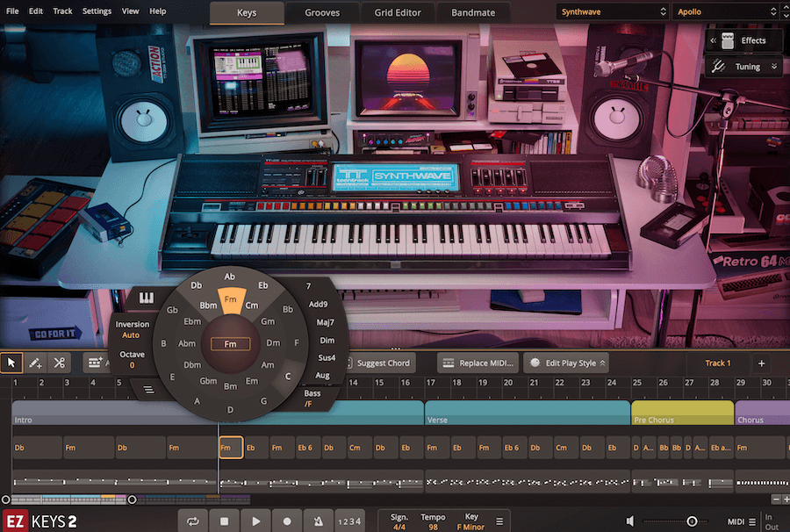Toggle the Dim chord type
The height and width of the screenshot is (532, 790).
pos(327,341)
